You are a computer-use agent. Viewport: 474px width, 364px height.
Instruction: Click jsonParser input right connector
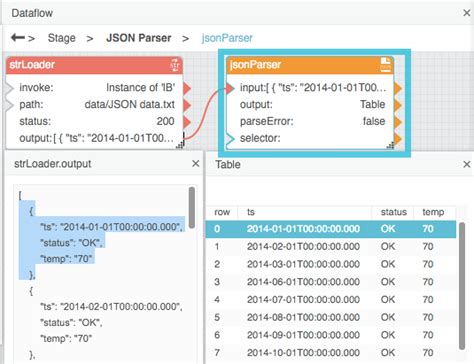click(x=398, y=88)
